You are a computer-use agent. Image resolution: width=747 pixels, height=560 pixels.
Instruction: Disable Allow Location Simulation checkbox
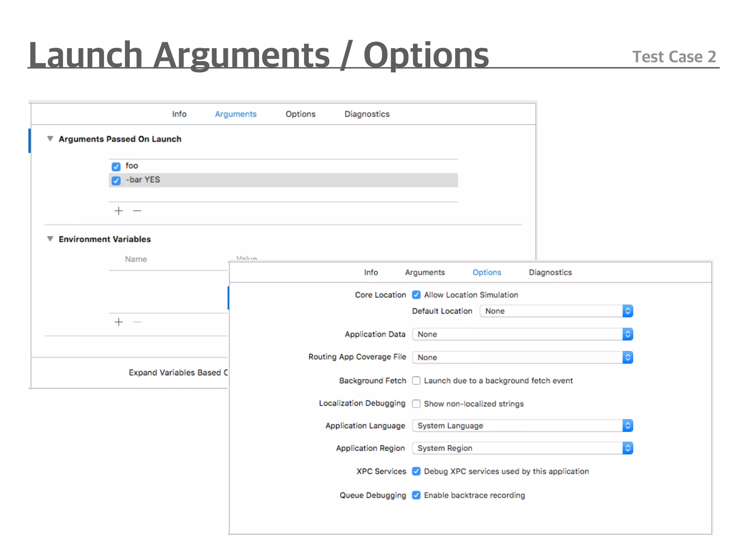point(416,295)
